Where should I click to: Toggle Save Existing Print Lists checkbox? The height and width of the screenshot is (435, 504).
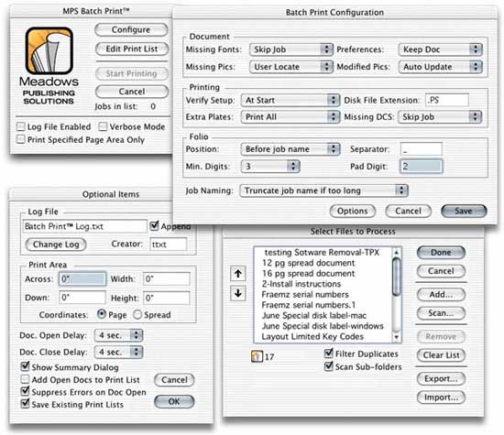[25, 404]
